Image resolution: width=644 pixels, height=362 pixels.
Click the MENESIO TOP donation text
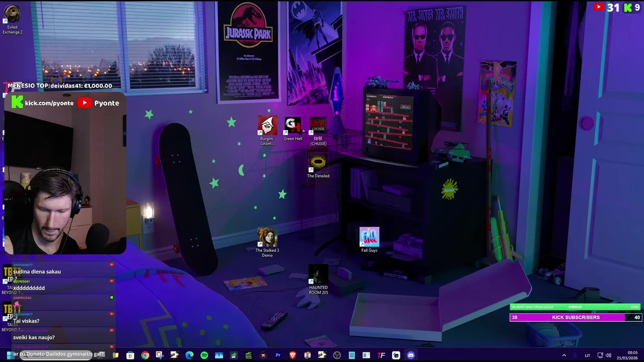[59, 86]
